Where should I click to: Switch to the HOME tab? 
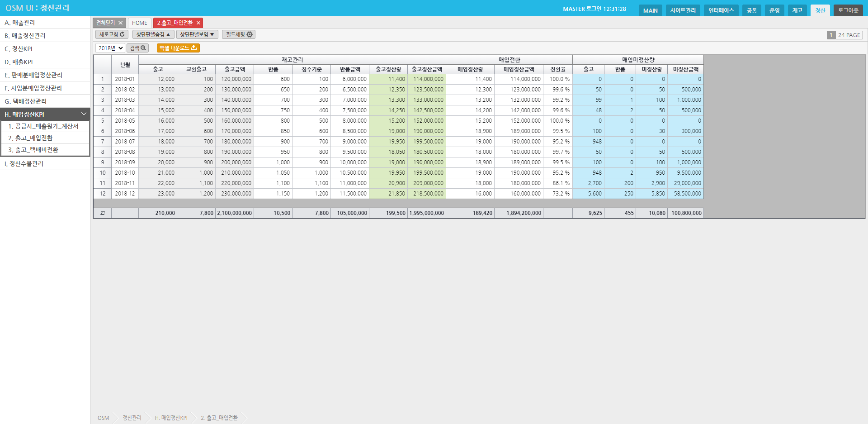point(140,23)
